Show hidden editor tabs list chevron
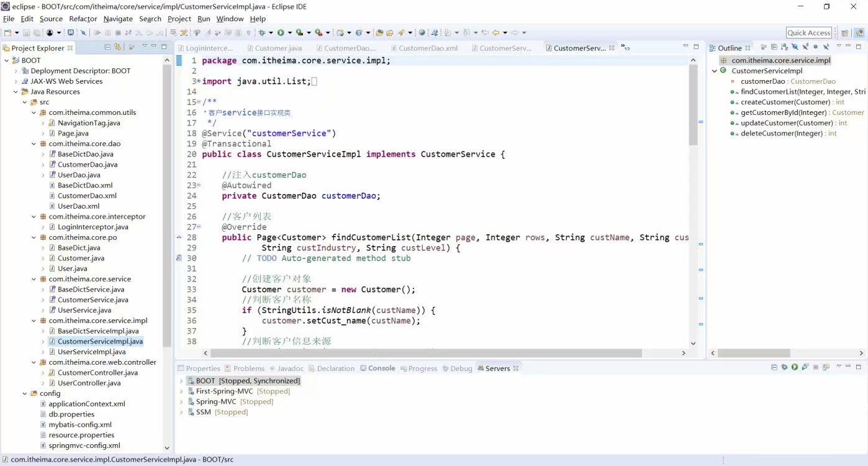 tap(625, 48)
